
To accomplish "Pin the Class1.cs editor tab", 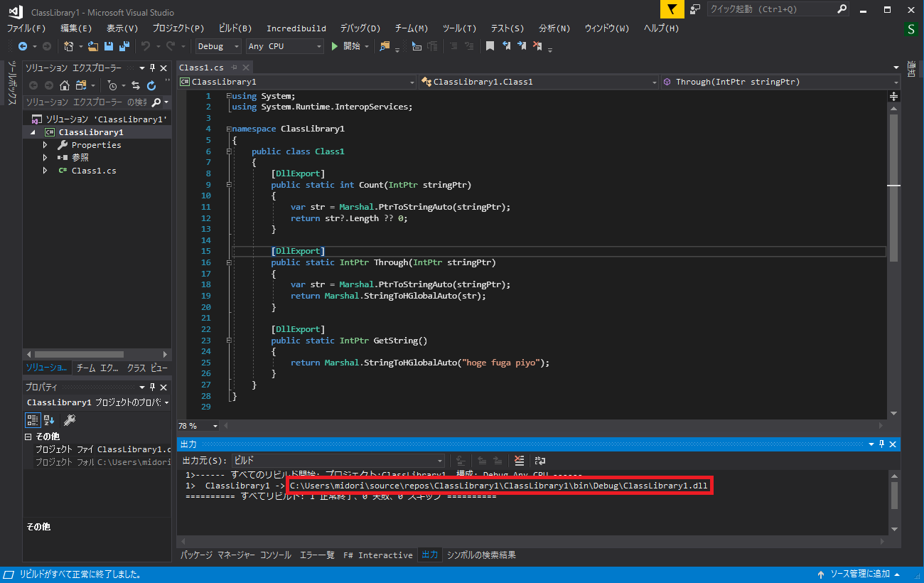I will pos(234,68).
